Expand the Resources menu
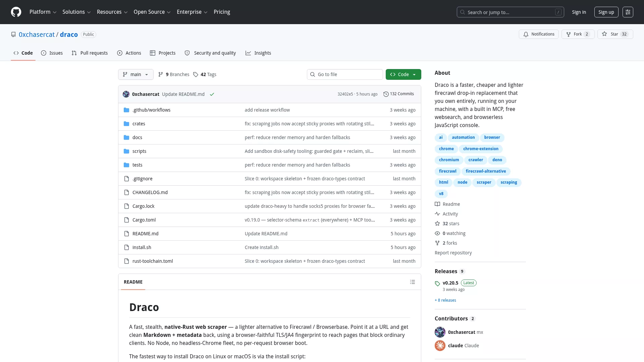The width and height of the screenshot is (644, 362). pos(112,12)
